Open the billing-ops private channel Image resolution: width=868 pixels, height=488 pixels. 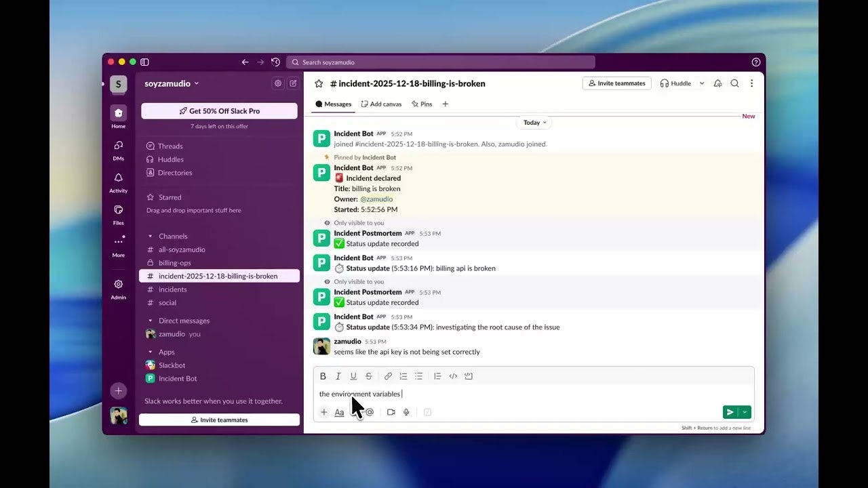[x=220, y=263]
